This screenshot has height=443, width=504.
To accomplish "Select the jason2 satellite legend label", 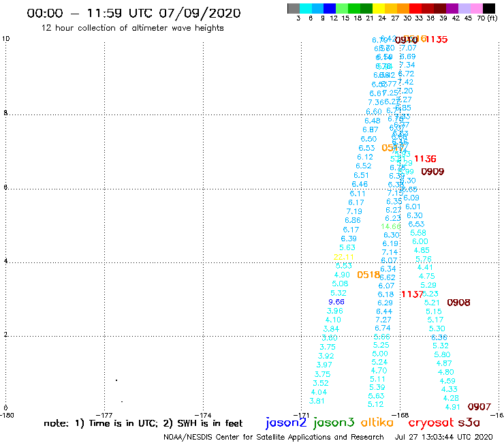I will [x=286, y=423].
